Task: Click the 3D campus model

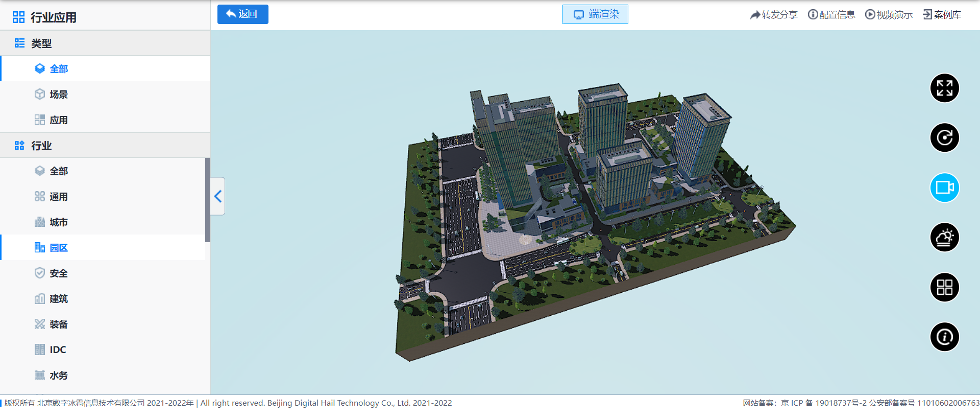Action: [x=595, y=222]
